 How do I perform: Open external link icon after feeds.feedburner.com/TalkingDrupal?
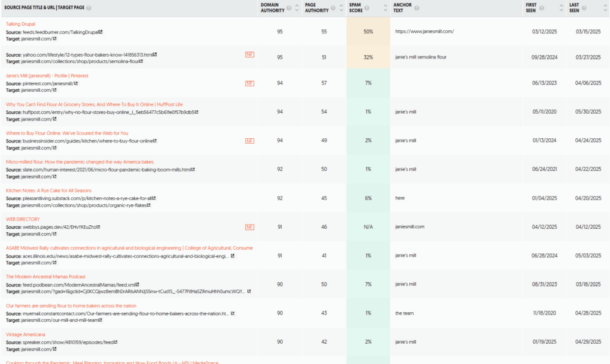pyautogui.click(x=101, y=32)
